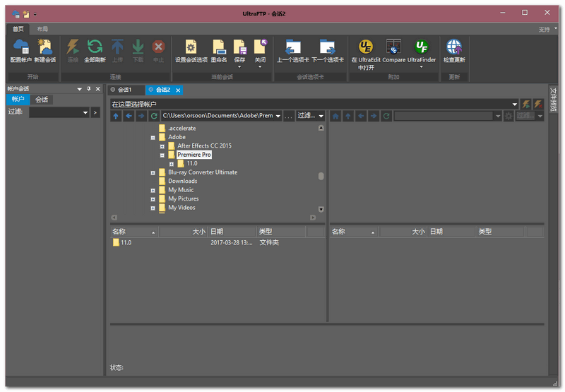Collapse the Adobe folder tree node
This screenshot has height=392, width=565.
153,137
